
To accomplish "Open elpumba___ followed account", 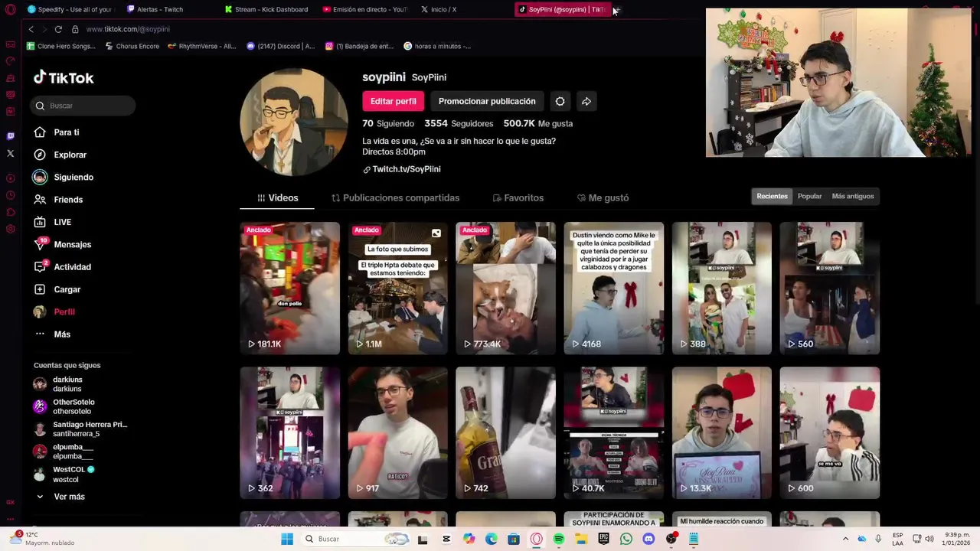I will pos(64,452).
